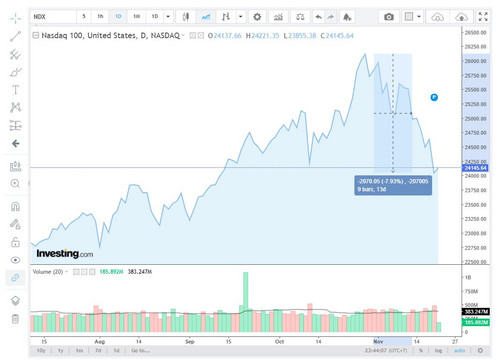The image size is (500, 361).
Task: Load chart layout from cloud
Action: point(437,17)
